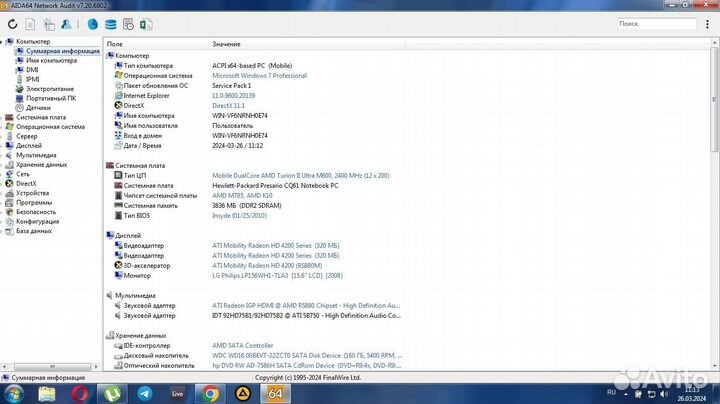Click the user/audit manager toolbar icon
This screenshot has width=720, height=404.
66,24
